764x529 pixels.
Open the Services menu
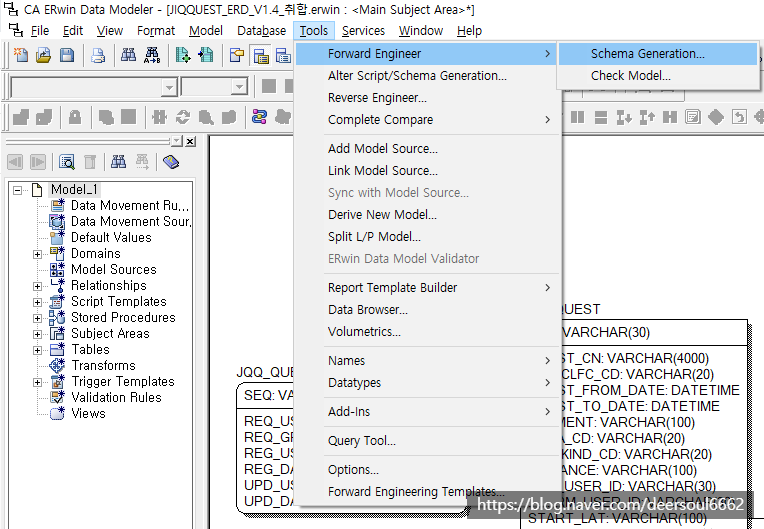coord(363,31)
